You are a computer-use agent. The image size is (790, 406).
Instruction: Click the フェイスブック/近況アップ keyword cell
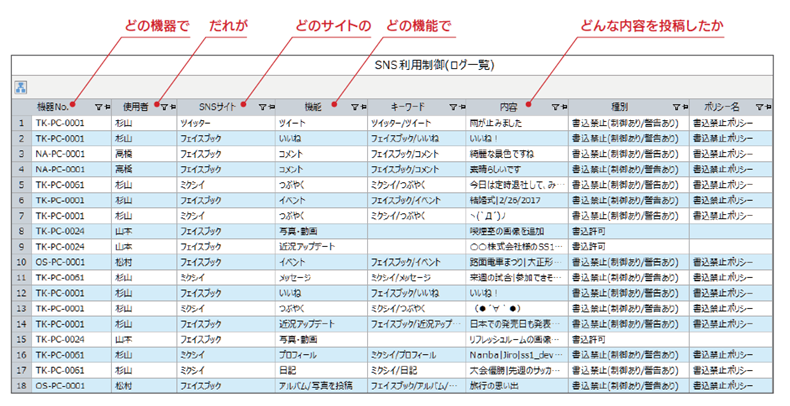(416, 324)
